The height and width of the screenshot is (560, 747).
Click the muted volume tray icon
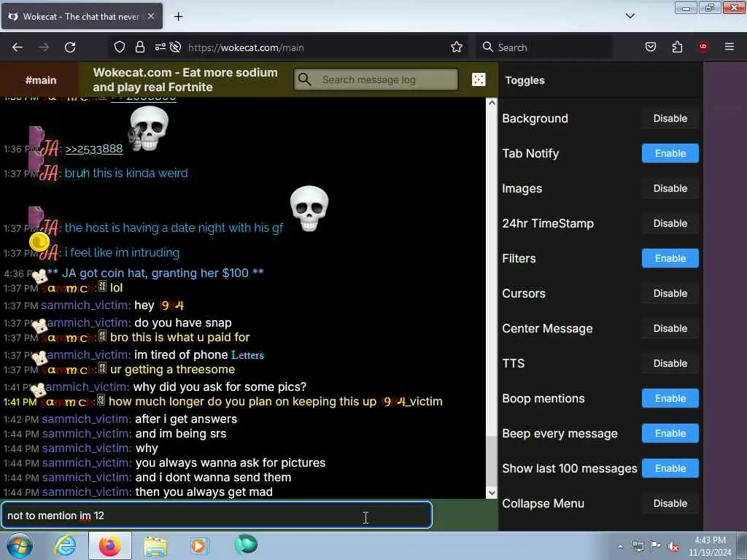click(x=673, y=546)
